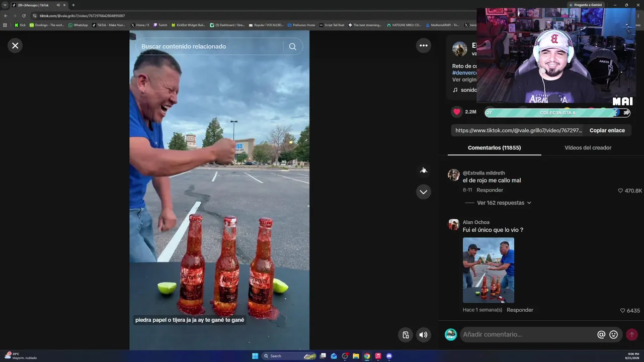
Task: Close the Mensajes | TikTok tab
Action: tap(64, 5)
